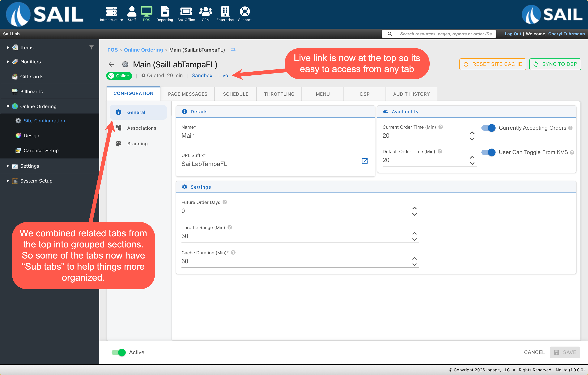Expand the Items tree section
Image resolution: width=588 pixels, height=375 pixels.
coord(8,48)
